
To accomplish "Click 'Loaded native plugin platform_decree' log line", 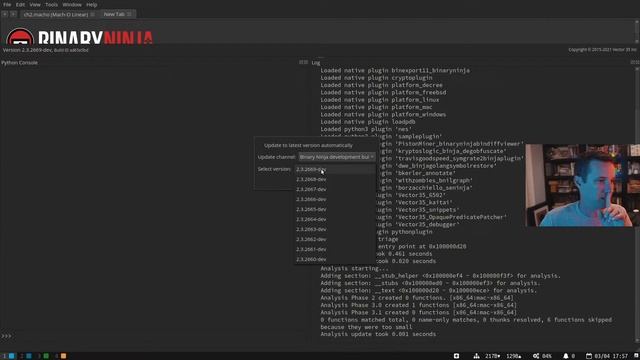I will (x=381, y=85).
